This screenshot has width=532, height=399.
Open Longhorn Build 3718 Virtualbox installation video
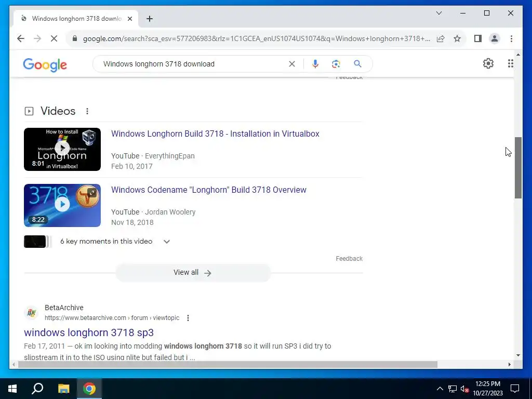215,134
